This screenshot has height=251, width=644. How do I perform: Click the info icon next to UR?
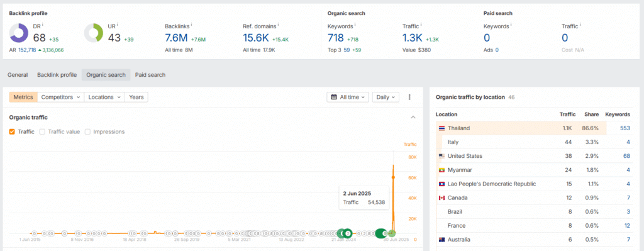tap(117, 25)
